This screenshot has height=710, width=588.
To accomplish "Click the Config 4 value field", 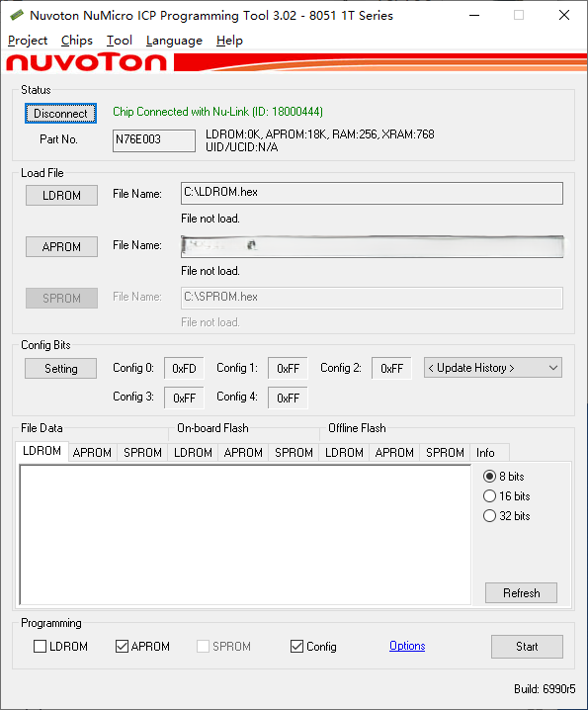I will click(x=288, y=399).
